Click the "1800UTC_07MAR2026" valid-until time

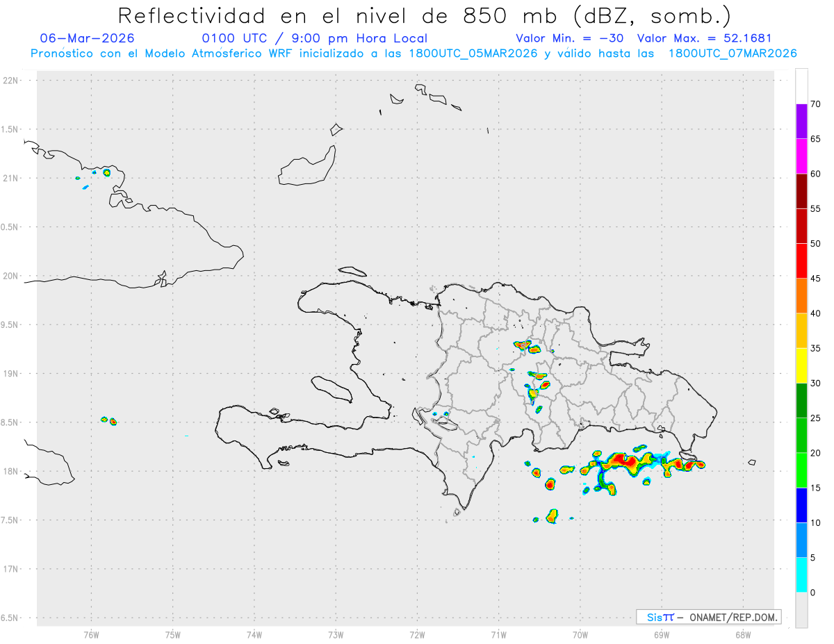click(x=733, y=53)
